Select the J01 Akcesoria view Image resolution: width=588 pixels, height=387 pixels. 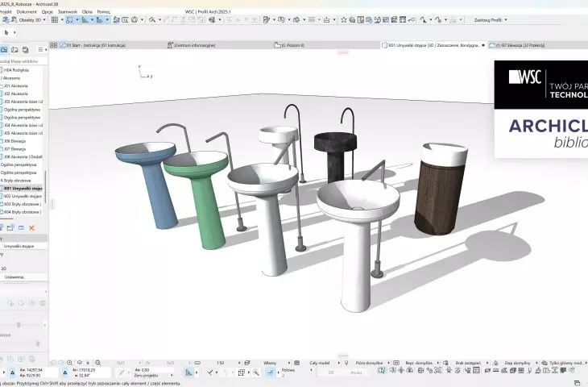click(16, 86)
